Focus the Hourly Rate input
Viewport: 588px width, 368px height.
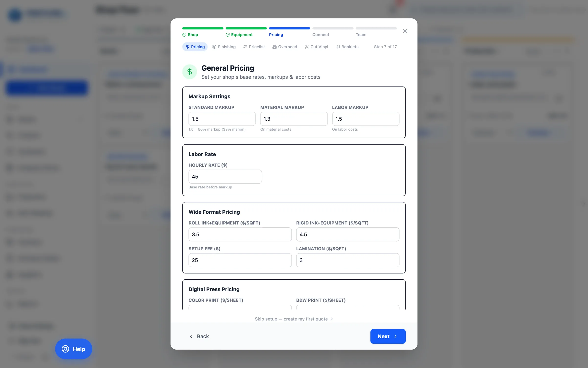[x=225, y=177]
